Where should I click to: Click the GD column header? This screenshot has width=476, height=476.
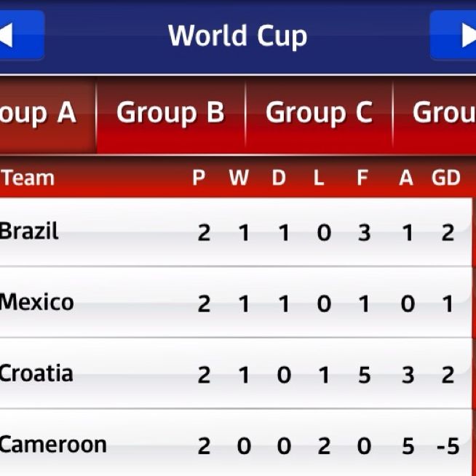click(x=446, y=178)
